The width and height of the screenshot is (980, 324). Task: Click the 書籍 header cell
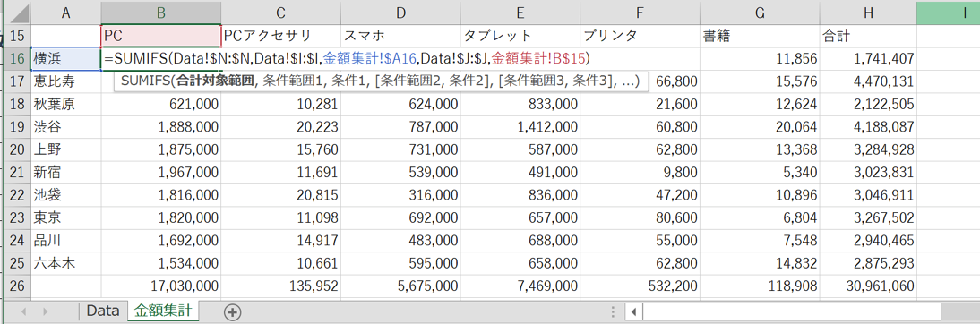[760, 36]
